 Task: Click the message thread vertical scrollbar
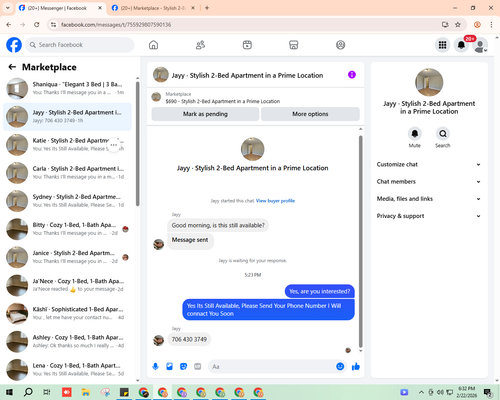[360, 242]
